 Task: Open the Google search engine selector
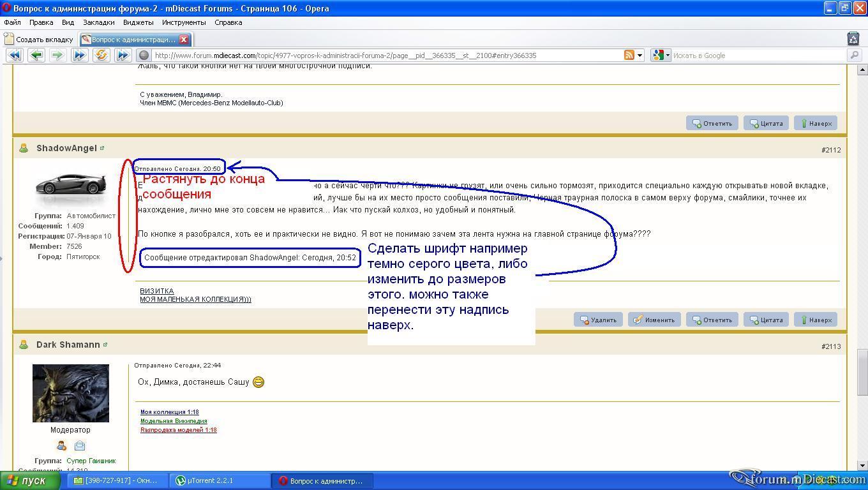pos(661,56)
